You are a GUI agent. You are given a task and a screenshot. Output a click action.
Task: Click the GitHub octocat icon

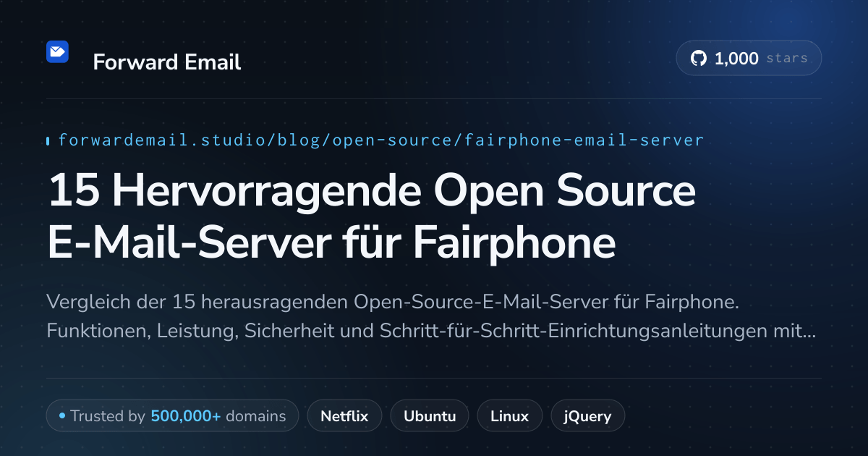click(x=699, y=59)
